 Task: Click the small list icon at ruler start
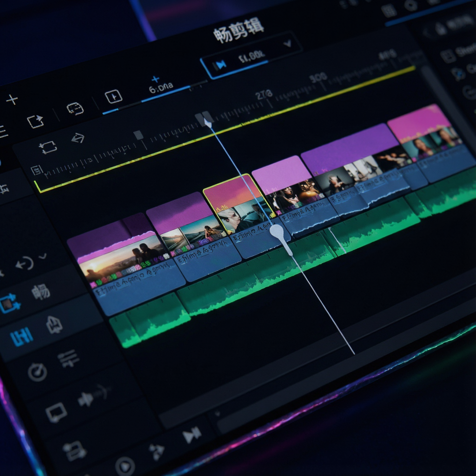pyautogui.click(x=36, y=170)
